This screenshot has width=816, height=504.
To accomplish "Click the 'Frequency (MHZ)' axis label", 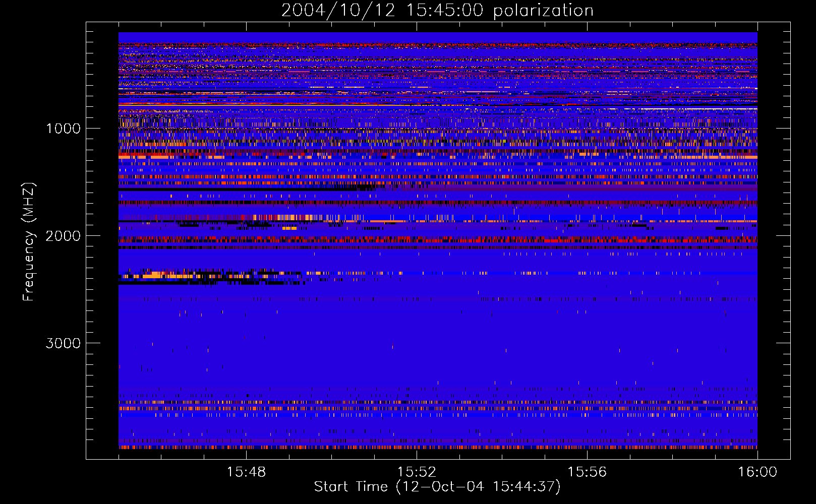I will [29, 242].
